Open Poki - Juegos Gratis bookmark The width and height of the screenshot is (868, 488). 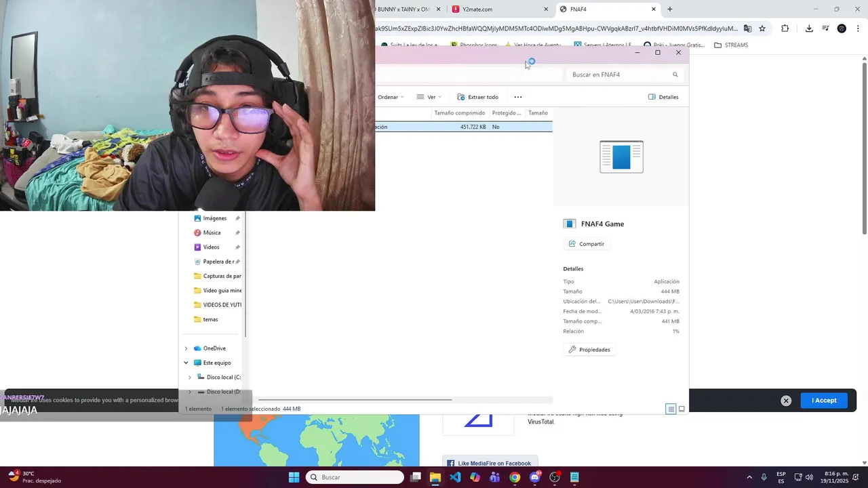tap(674, 45)
